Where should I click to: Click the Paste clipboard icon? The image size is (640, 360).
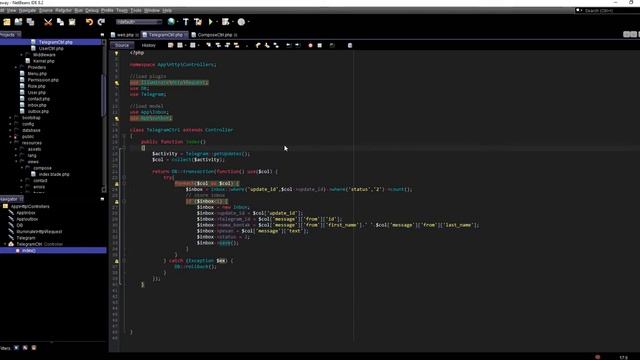pyautogui.click(x=72, y=22)
